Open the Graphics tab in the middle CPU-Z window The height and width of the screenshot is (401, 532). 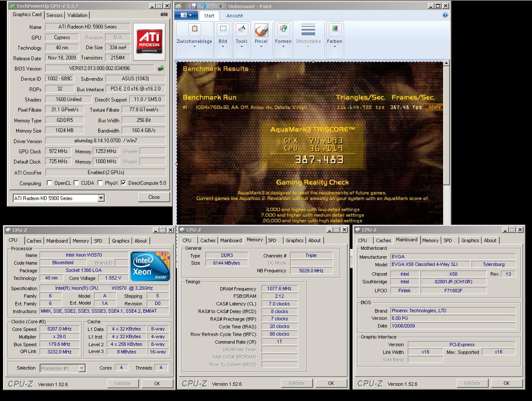coord(295,240)
